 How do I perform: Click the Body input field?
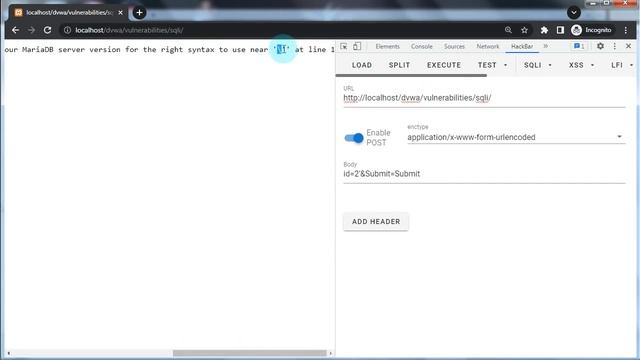[484, 174]
